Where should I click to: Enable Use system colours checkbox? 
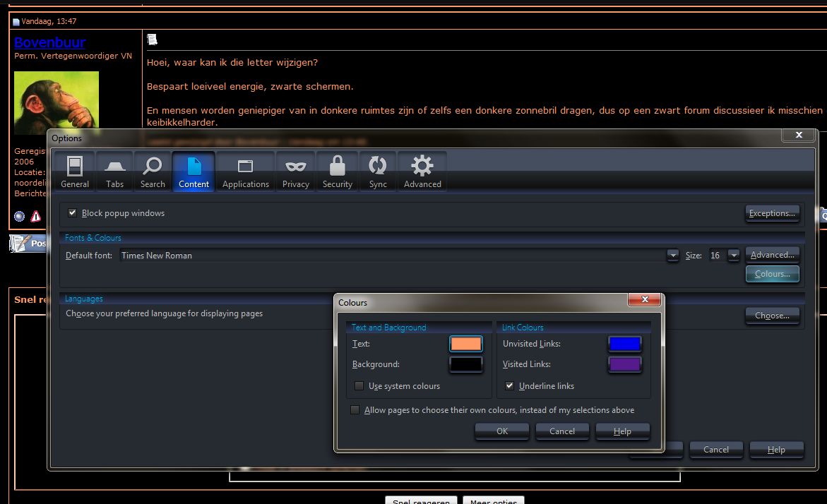click(359, 386)
